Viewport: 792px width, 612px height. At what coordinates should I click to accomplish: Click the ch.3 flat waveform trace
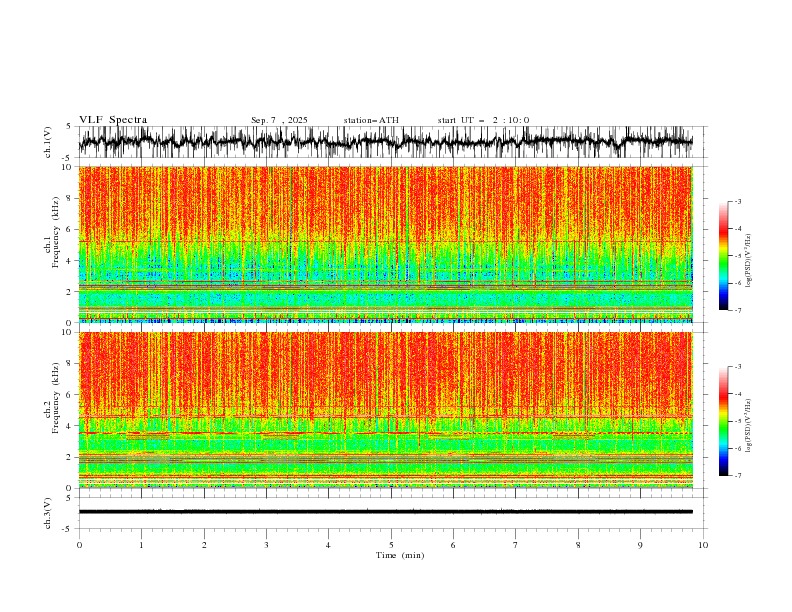click(385, 512)
